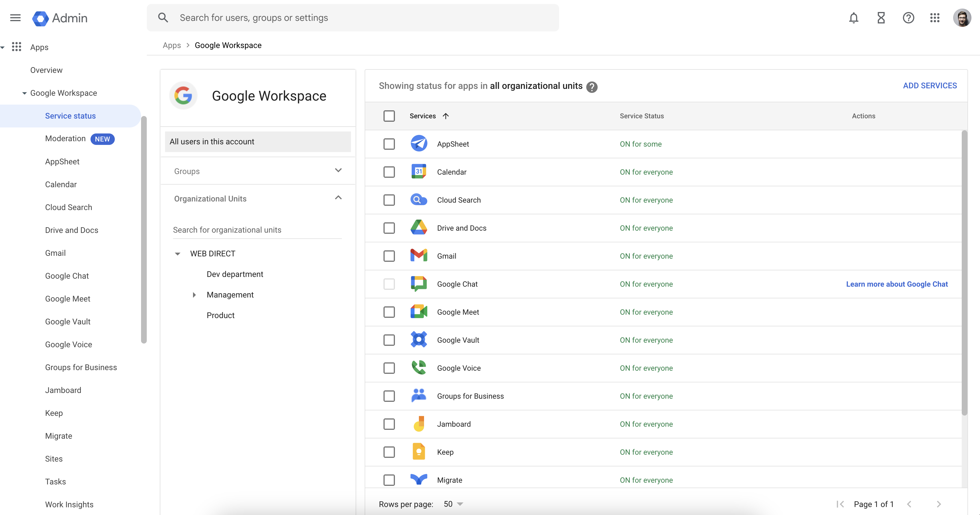Open the Google apps grid launcher
980x515 pixels.
tap(935, 18)
